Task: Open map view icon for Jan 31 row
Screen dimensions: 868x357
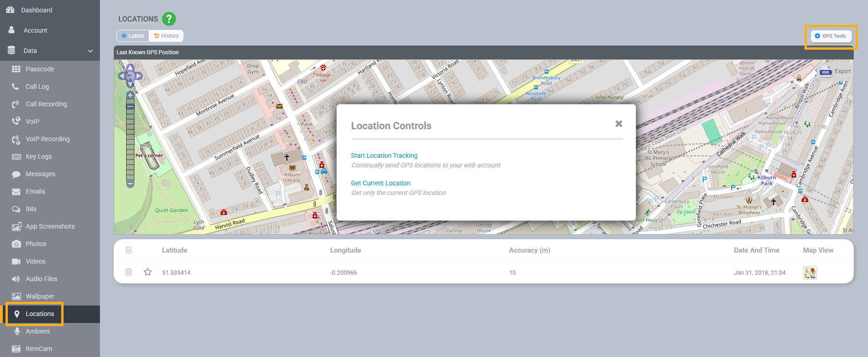Action: pos(810,273)
